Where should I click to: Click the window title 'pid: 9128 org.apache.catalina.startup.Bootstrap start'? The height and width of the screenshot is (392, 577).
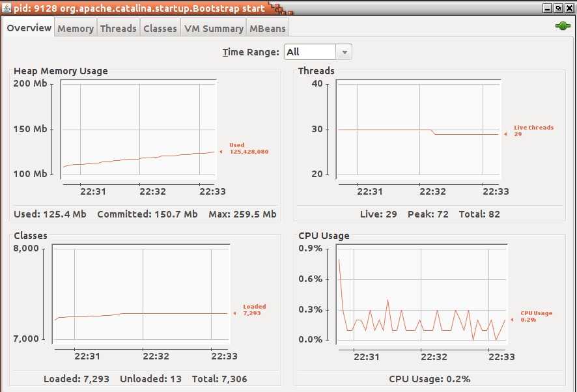[x=139, y=8]
